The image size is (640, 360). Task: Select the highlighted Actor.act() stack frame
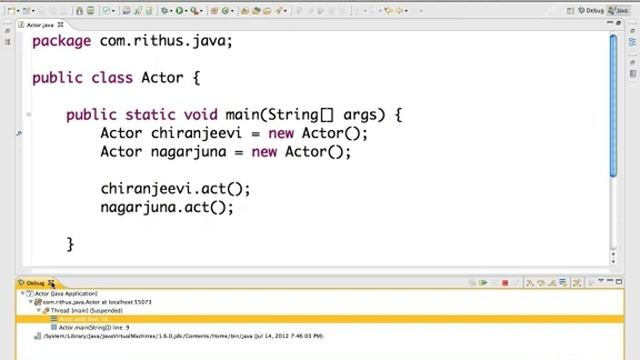[x=320, y=319]
